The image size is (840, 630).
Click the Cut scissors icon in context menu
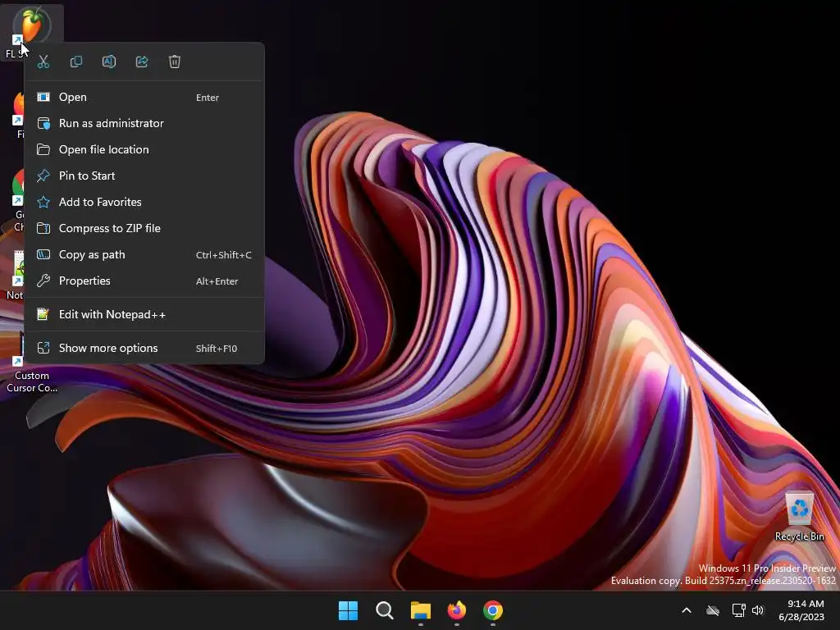(x=43, y=62)
